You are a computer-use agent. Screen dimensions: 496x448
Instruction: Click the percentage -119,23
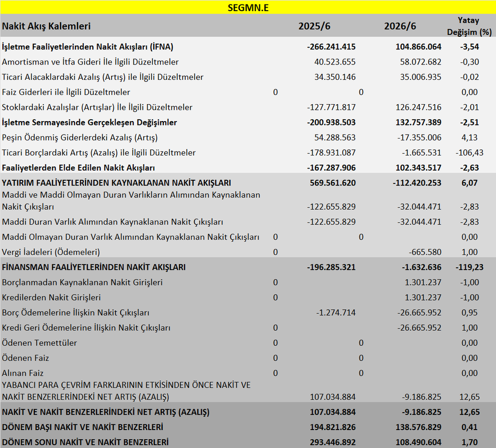469,267
